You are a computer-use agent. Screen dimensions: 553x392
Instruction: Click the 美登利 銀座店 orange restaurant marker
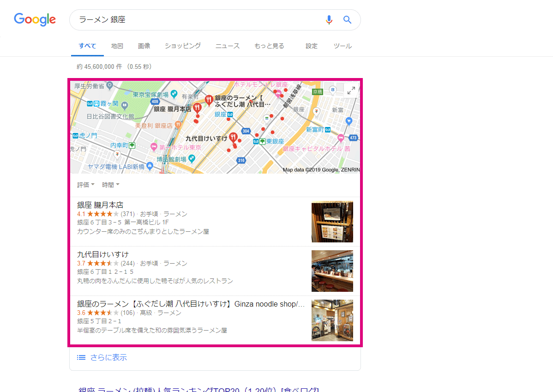click(x=178, y=124)
